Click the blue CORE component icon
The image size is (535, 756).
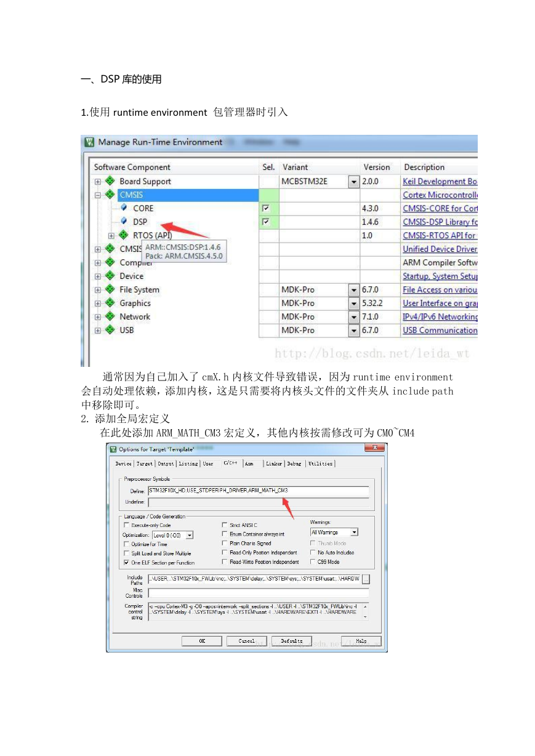(124, 208)
